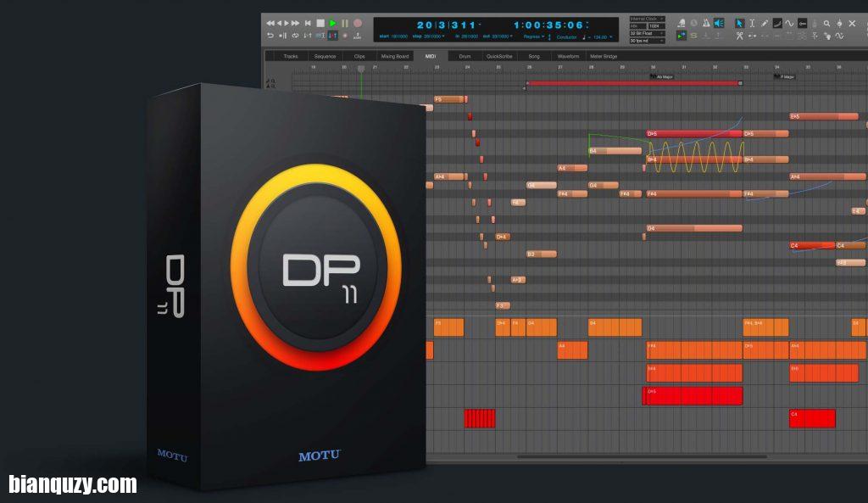Select the F3 note in piano roll
Viewport: 868px width, 503px height.
tap(503, 305)
